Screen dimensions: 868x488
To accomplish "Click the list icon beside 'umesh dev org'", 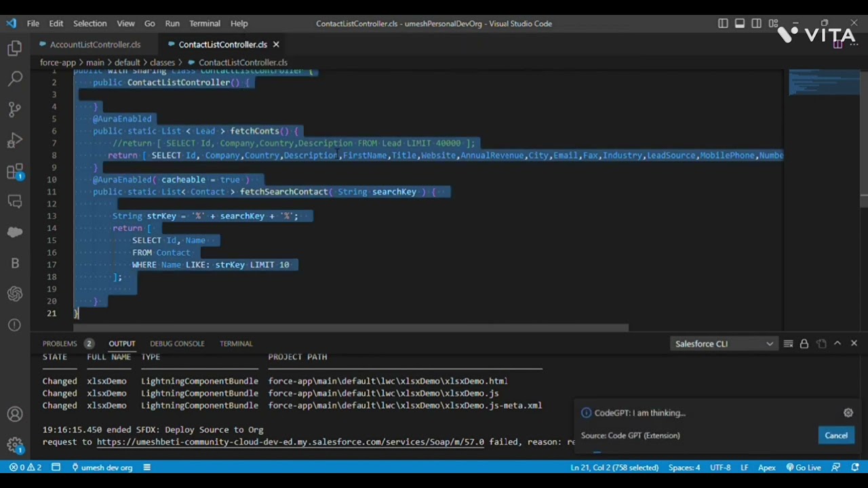I will (146, 468).
